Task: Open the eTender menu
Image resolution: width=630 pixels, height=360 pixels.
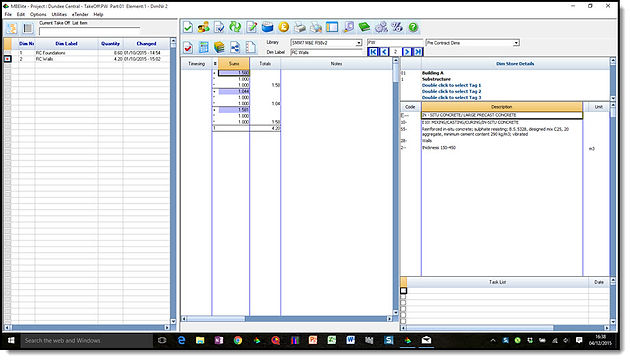Action: [80, 14]
